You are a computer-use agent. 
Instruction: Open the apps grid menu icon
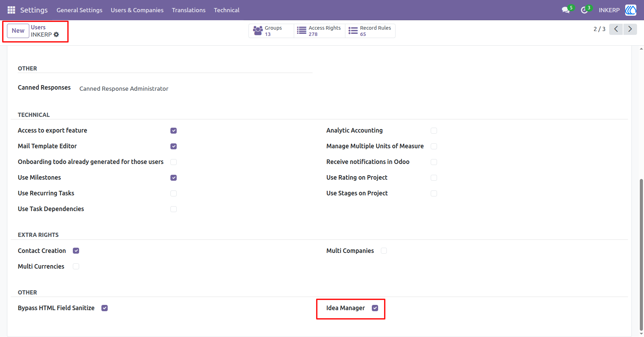tap(11, 10)
